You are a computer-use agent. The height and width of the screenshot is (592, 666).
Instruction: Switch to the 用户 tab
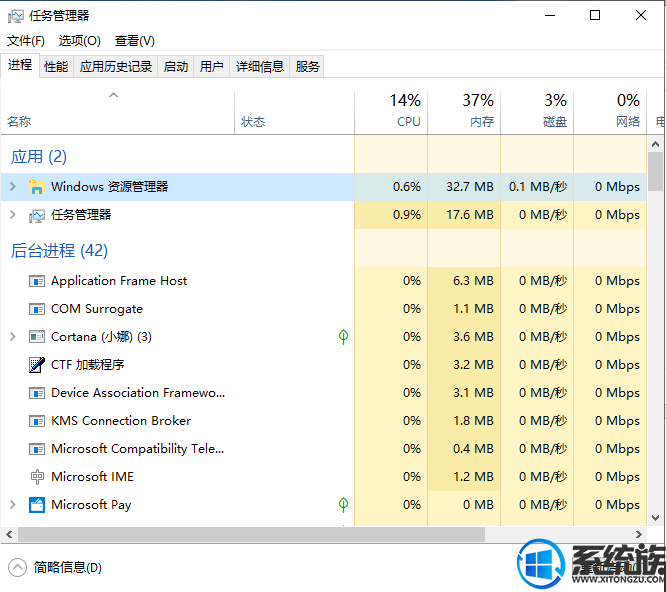[212, 67]
